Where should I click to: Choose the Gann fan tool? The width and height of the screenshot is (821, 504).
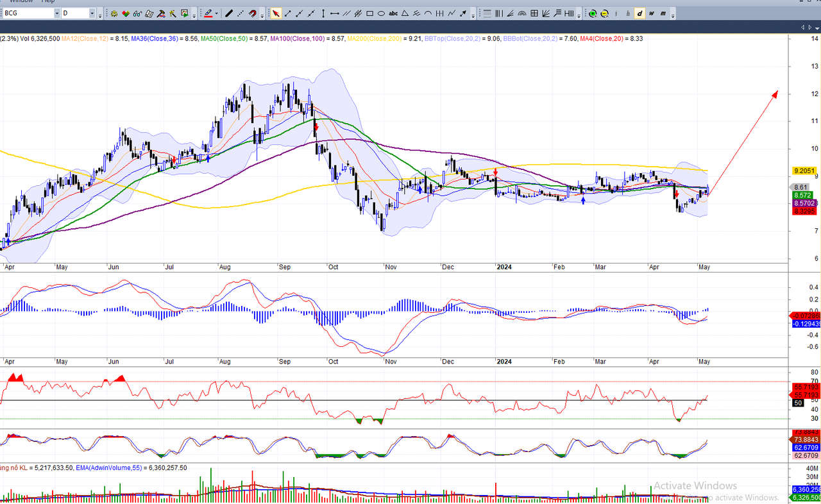click(x=546, y=13)
